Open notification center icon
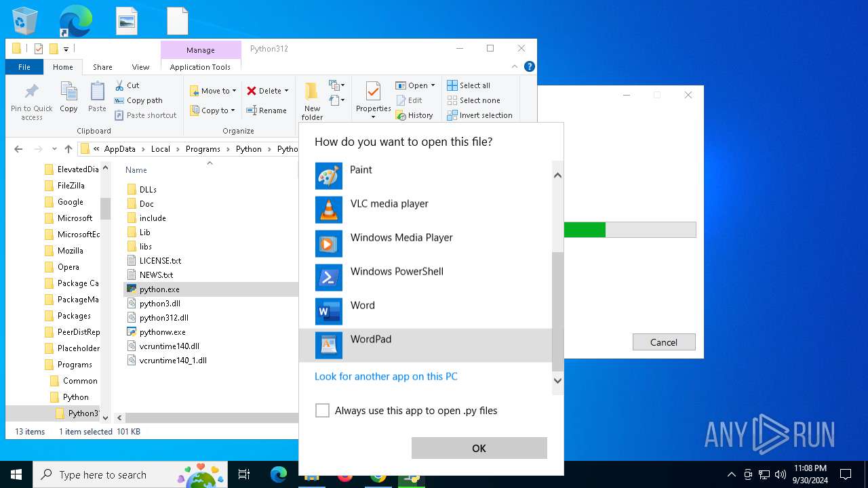This screenshot has width=868, height=488. click(846, 474)
